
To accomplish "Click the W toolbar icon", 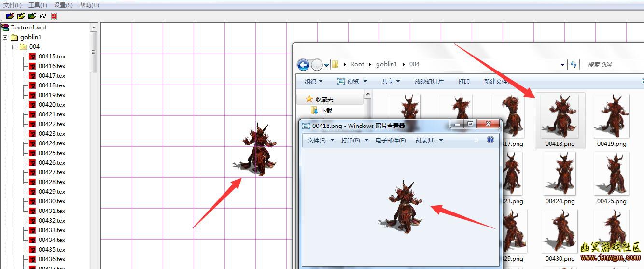I will coord(43,16).
